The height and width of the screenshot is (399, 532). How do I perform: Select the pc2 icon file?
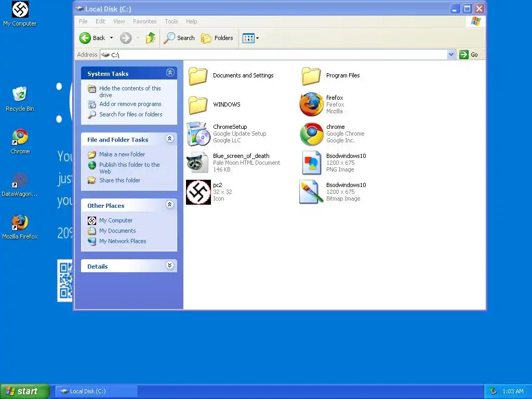[x=209, y=192]
